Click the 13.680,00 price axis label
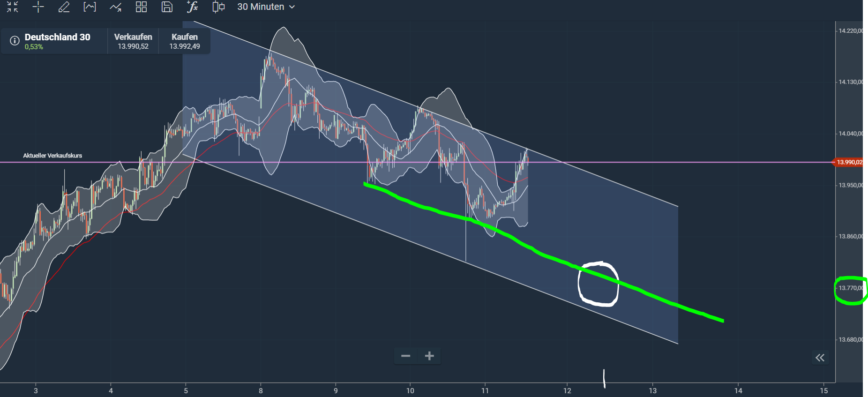 (x=850, y=339)
